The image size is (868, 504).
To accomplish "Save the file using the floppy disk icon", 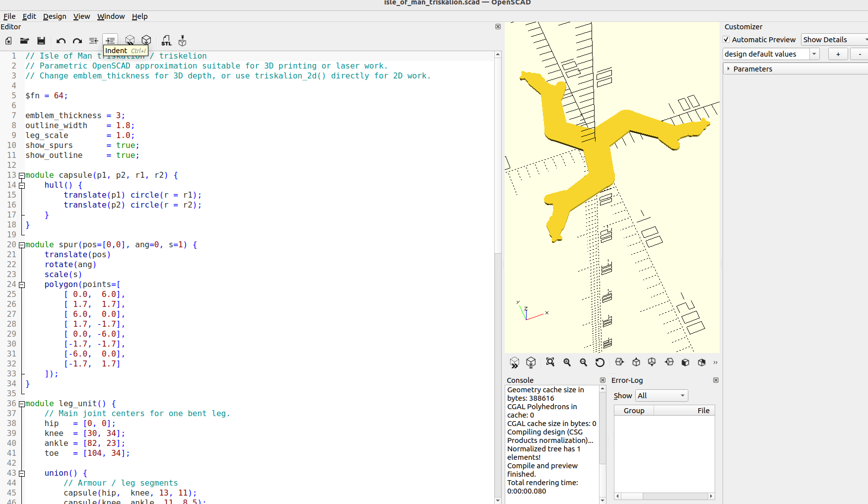I will [41, 41].
